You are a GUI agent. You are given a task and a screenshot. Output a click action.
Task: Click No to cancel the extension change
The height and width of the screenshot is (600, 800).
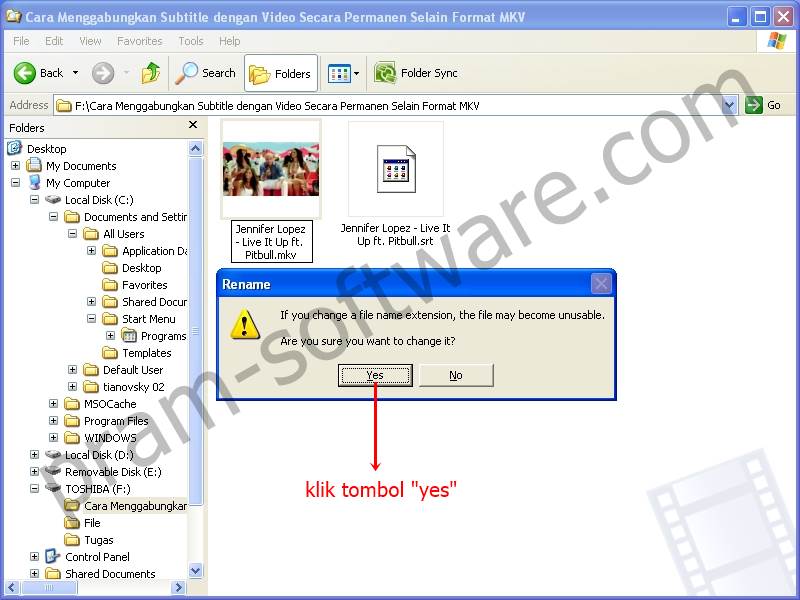click(x=456, y=375)
